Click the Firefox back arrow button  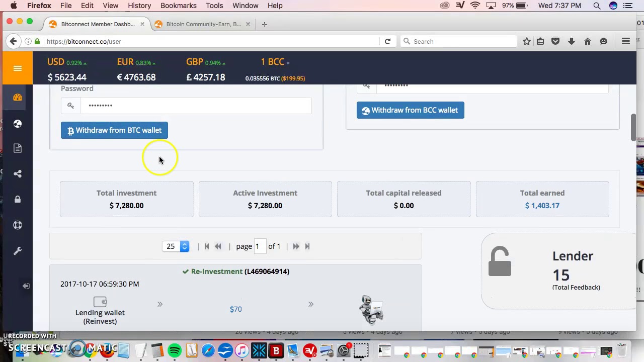[x=13, y=41]
